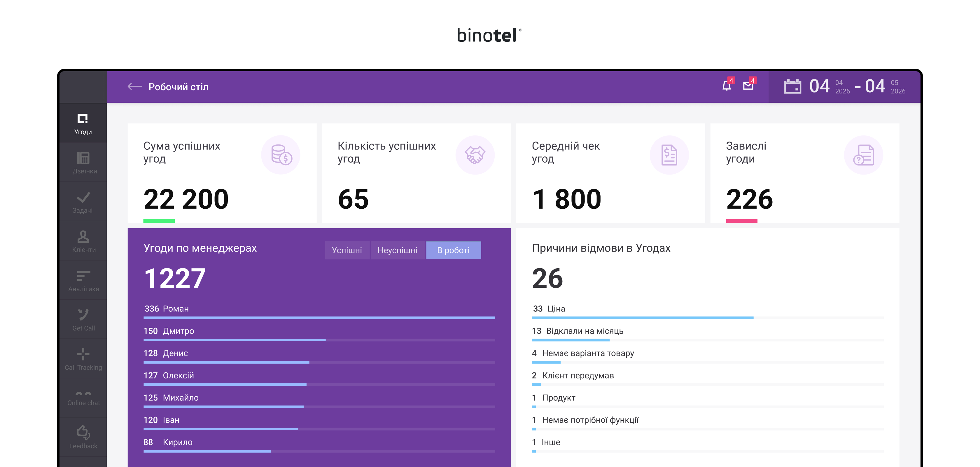Open the Угоди sidebar section
This screenshot has height=467, width=980.
click(83, 123)
